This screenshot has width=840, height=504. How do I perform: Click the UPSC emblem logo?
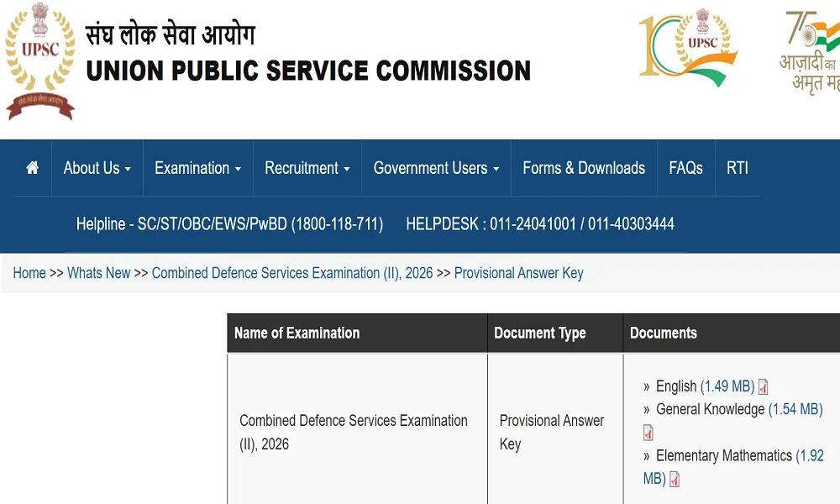click(x=40, y=61)
